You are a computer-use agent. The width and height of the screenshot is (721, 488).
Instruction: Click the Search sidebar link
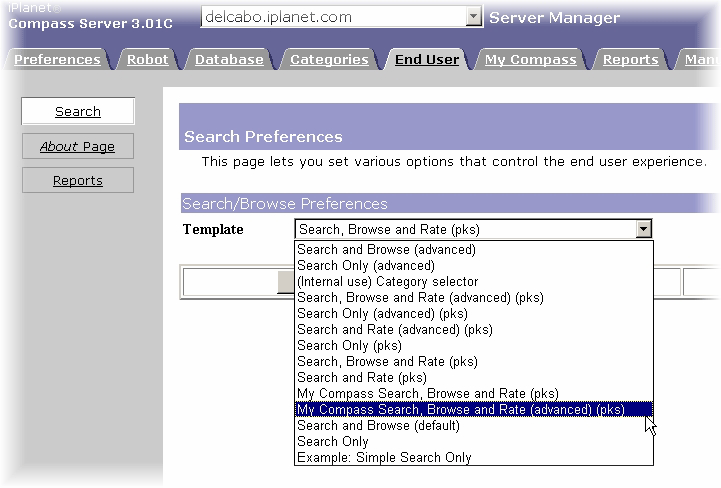click(x=78, y=111)
